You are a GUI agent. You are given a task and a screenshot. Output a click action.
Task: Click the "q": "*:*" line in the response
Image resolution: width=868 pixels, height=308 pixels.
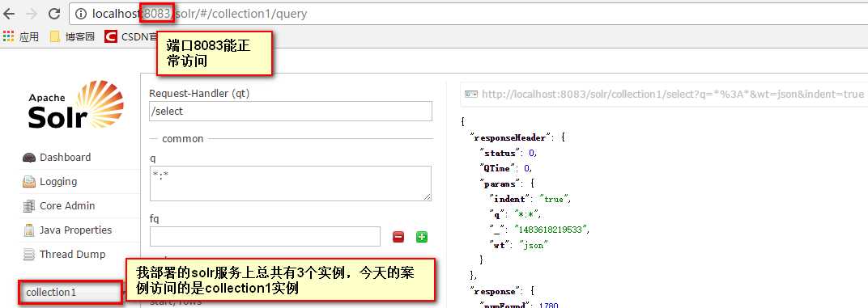click(x=515, y=214)
